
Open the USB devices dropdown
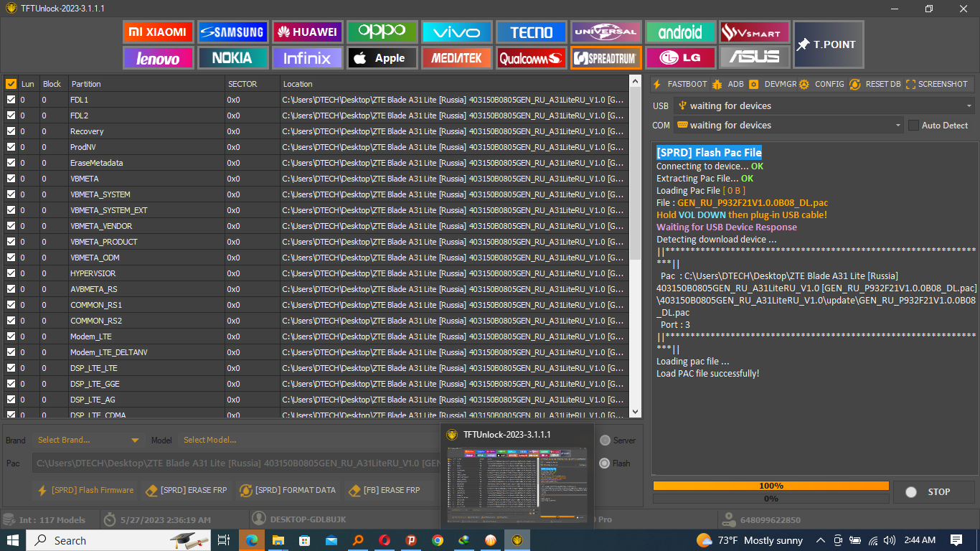pyautogui.click(x=824, y=105)
